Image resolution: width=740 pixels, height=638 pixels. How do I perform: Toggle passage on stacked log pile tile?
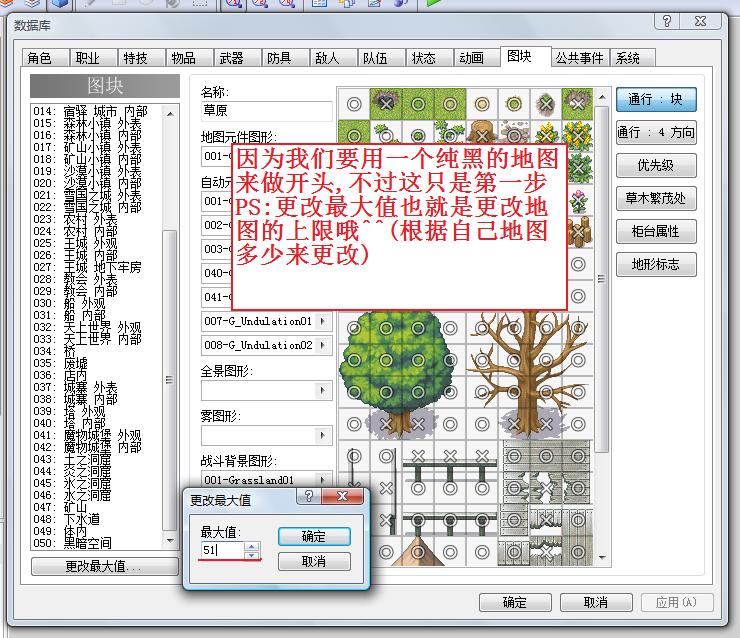point(578,232)
